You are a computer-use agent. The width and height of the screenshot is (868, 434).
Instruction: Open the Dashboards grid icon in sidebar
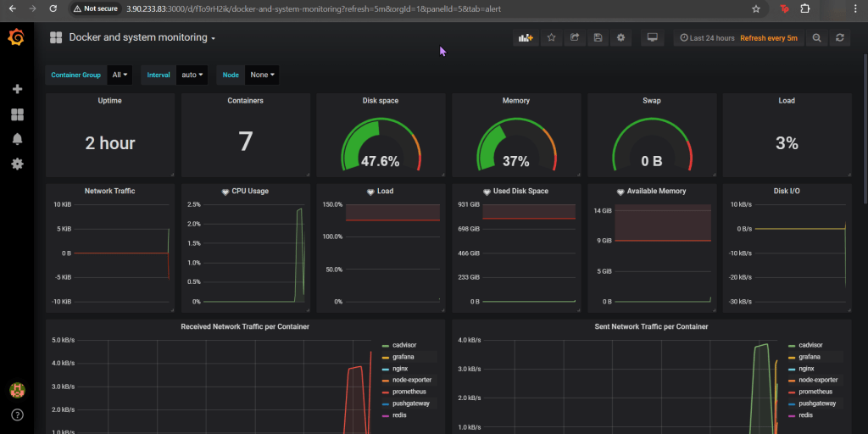[17, 114]
